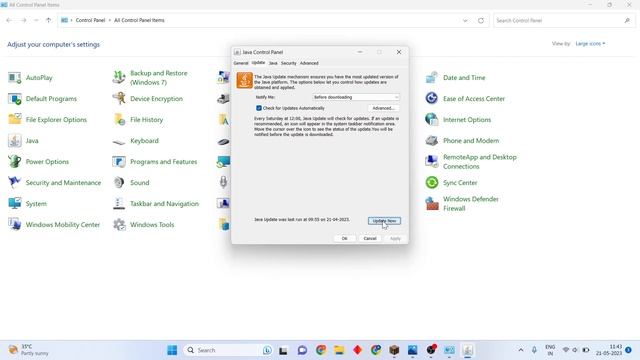This screenshot has height=360, width=640.
Task: Open Ease of Access Center icon
Action: [432, 99]
